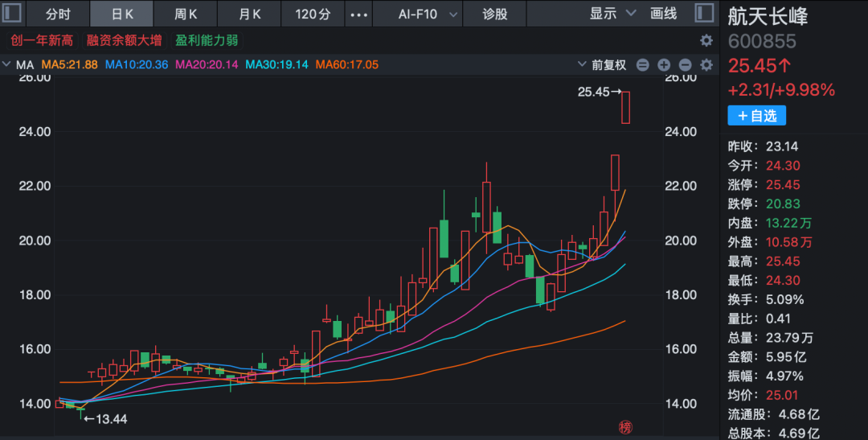Click the red 榜 badge icon
The image size is (868, 440).
tap(624, 426)
